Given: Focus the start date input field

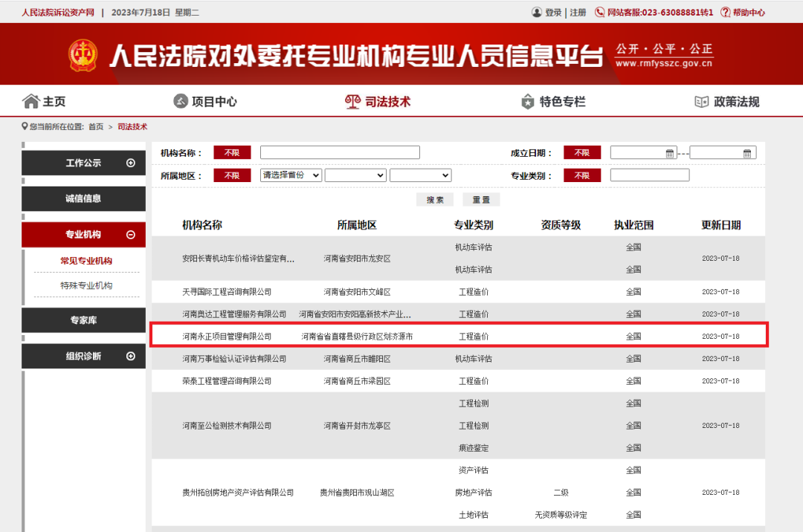Looking at the screenshot, I should 643,152.
